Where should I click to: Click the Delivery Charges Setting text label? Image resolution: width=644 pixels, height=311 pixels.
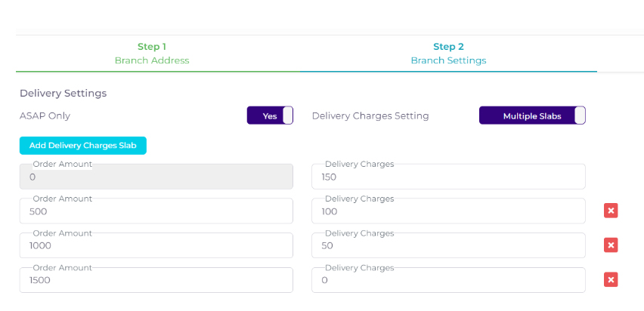tap(370, 116)
